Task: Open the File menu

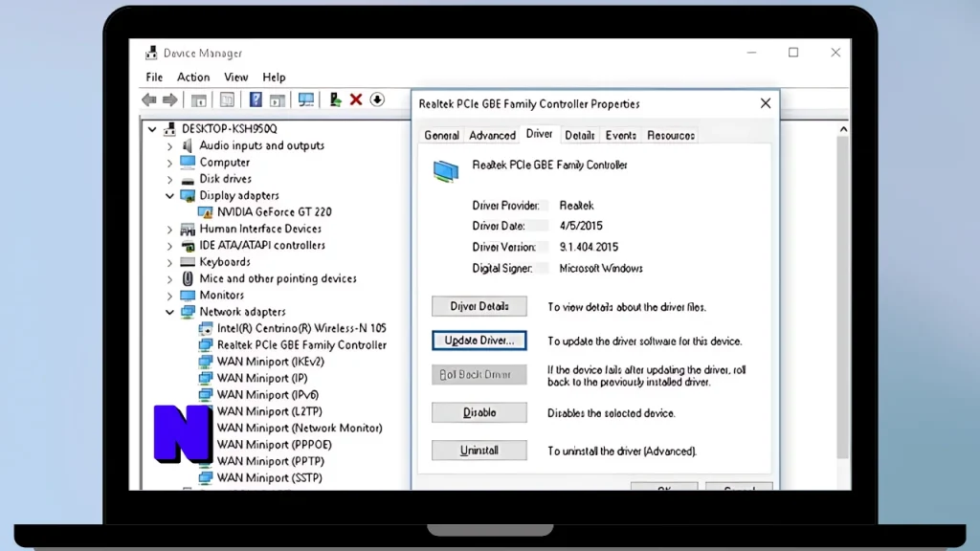Action: click(154, 77)
